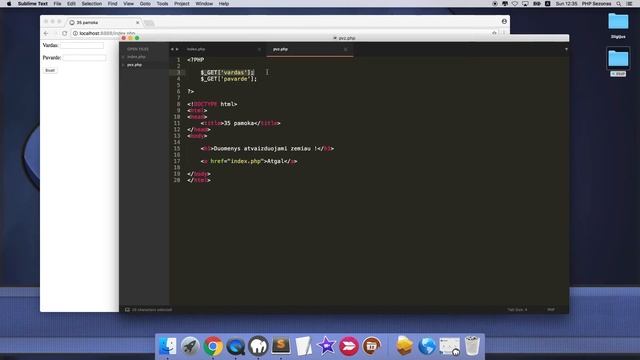Open Google Chrome from the Dock
The height and width of the screenshot is (360, 640).
coord(213,346)
